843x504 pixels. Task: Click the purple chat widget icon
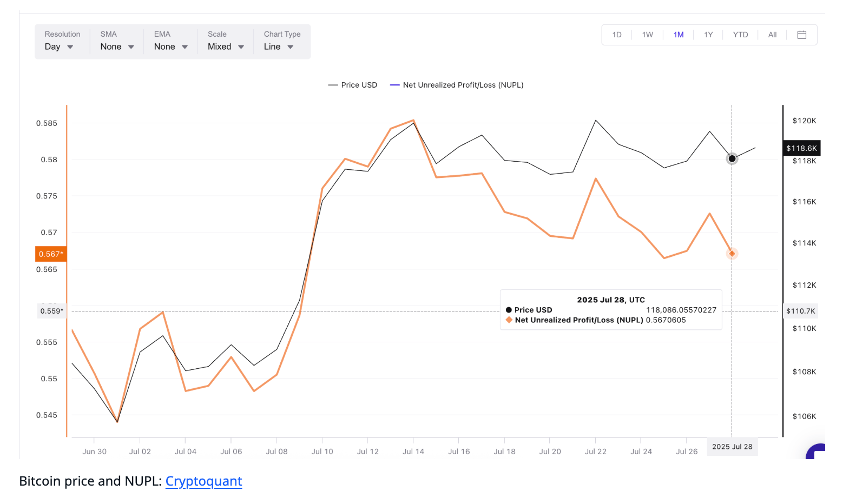[817, 452]
